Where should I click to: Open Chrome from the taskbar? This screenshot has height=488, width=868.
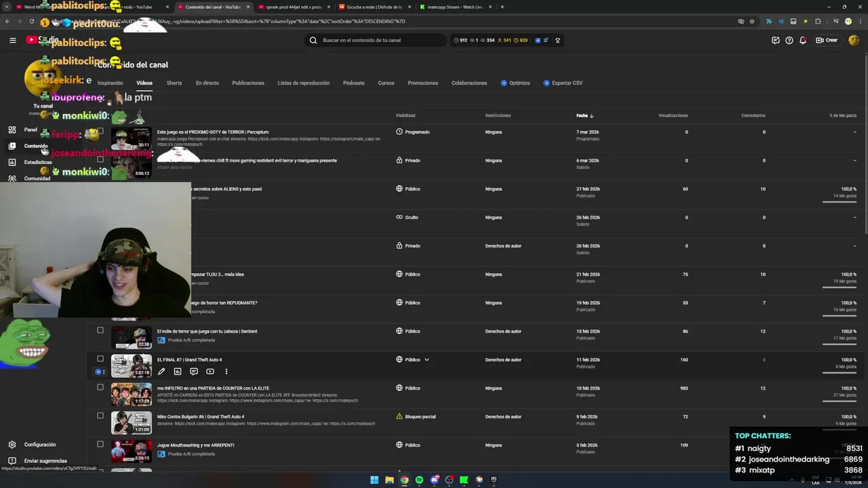click(404, 480)
